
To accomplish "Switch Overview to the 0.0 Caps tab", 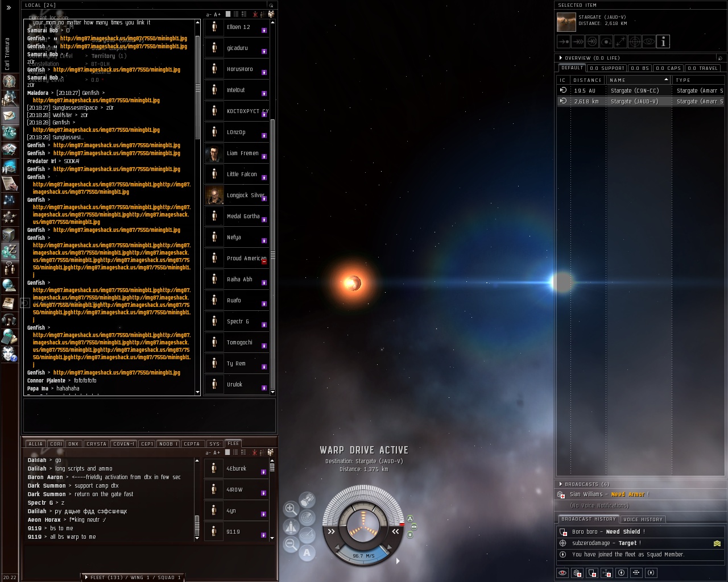I will point(668,68).
